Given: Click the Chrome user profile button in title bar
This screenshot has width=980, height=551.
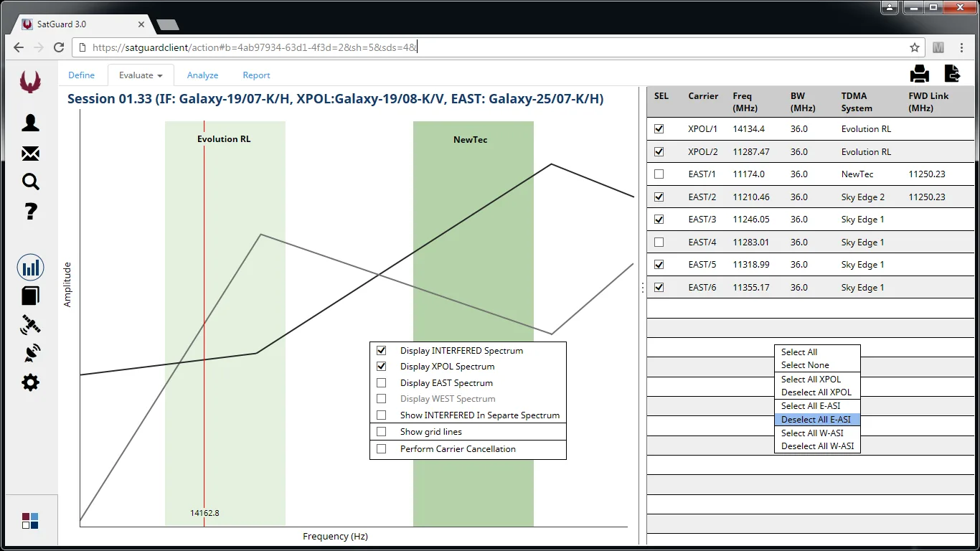Looking at the screenshot, I should 890,7.
